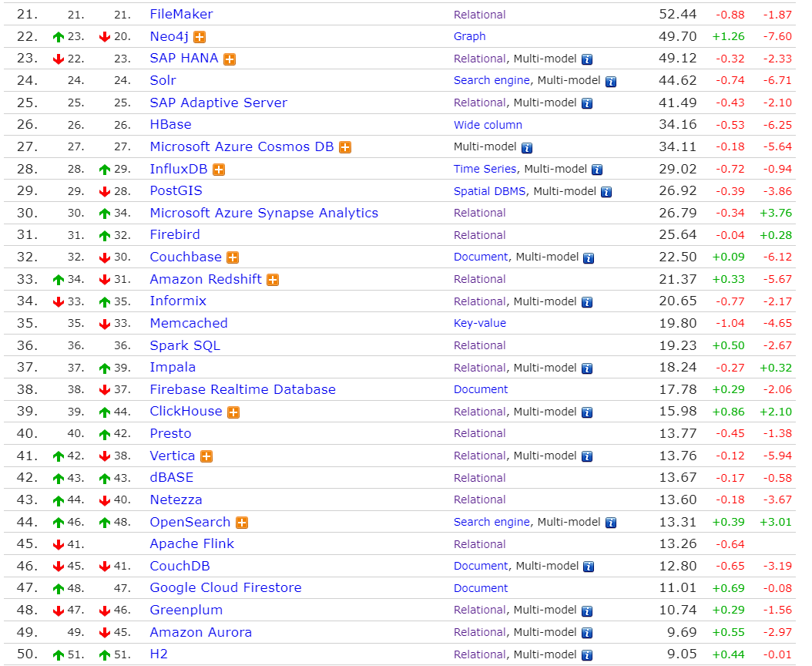This screenshot has width=812, height=666.
Task: Click the Document link in the Couchbase row
Action: 481,257
